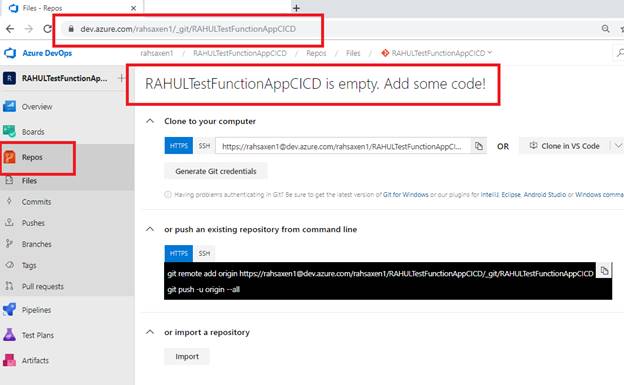This screenshot has width=624, height=385.
Task: Click the plus icon next to project name
Action: click(x=121, y=78)
